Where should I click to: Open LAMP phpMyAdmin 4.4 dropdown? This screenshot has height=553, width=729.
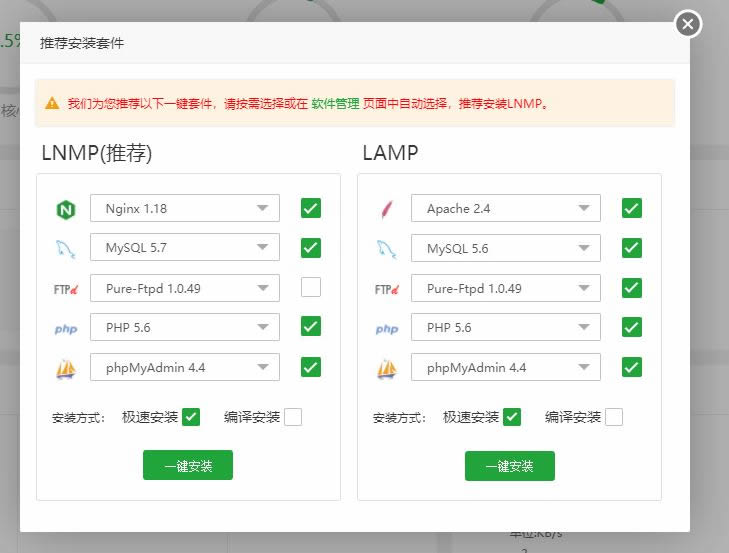pos(506,367)
